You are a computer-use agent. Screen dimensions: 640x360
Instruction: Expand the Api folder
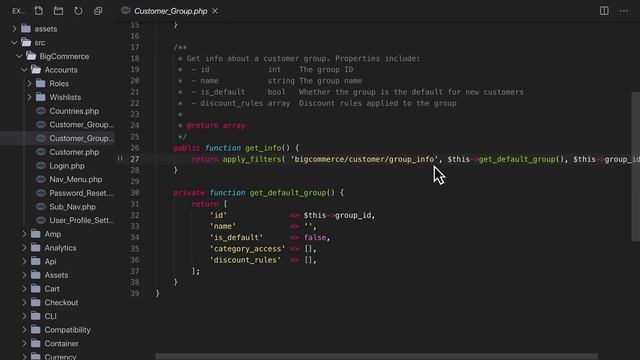[x=24, y=261]
